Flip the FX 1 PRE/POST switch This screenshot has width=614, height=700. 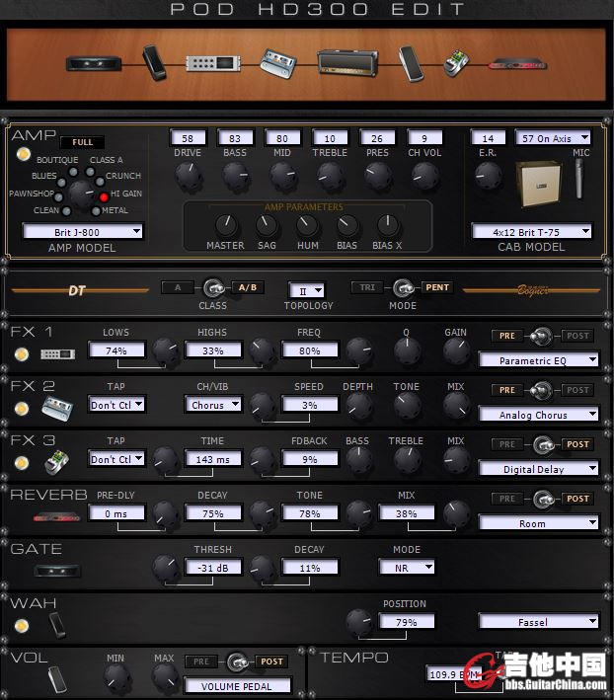tap(541, 336)
